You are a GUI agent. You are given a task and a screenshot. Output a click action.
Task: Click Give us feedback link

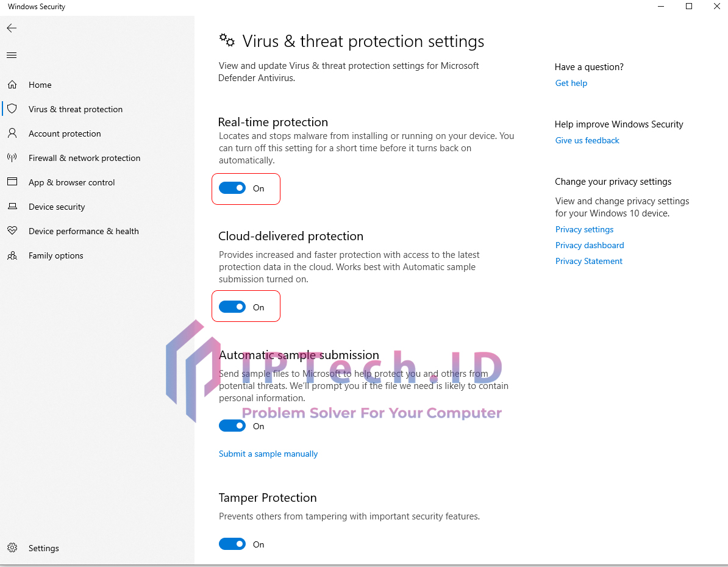coord(587,140)
